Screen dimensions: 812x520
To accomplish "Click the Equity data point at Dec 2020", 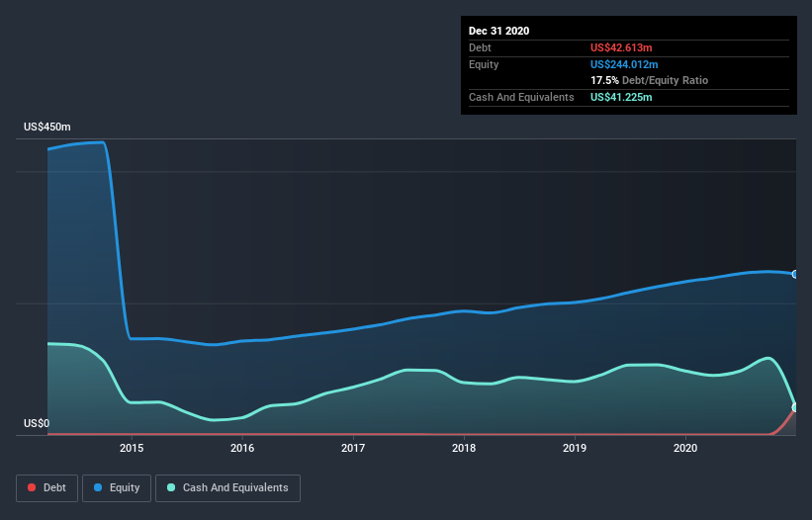I will pos(795,274).
